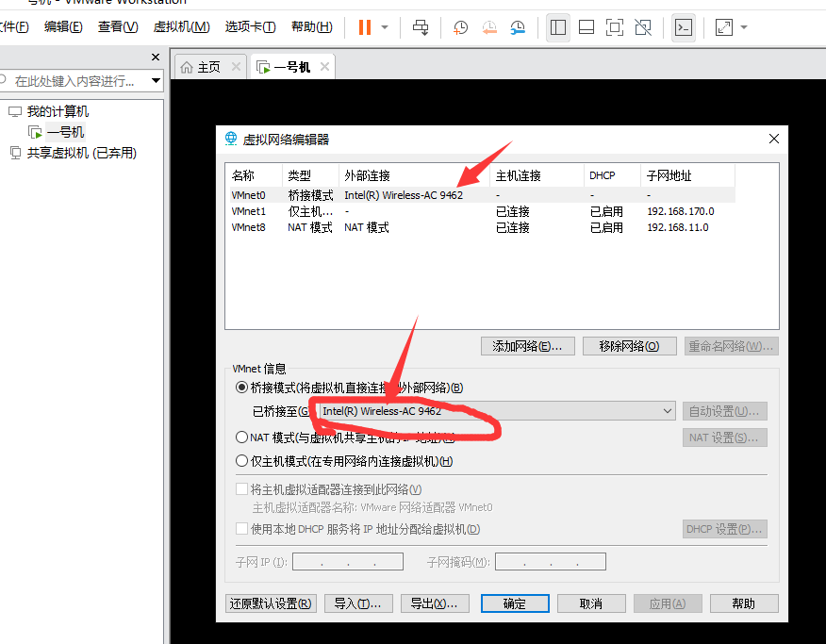Select the NAT 模式 radio button
Viewport: 826px width, 644px height.
[241, 438]
